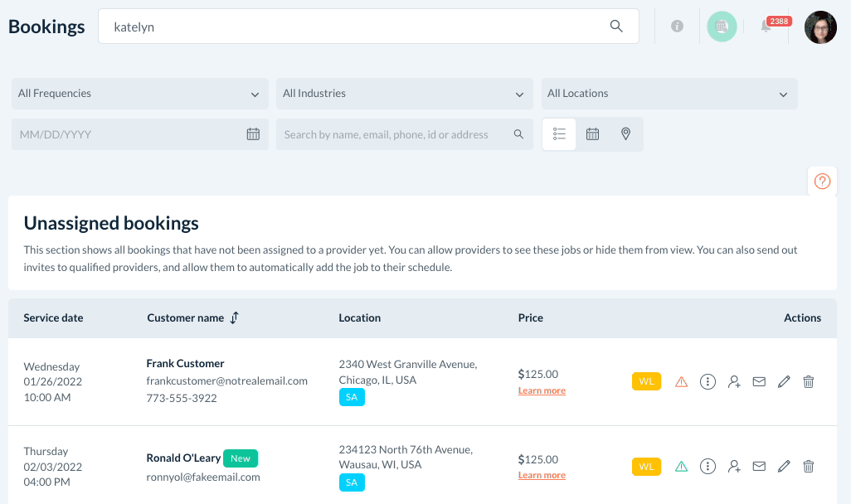
Task: Send email invite for Ronald O'Leary's booking
Action: point(759,467)
